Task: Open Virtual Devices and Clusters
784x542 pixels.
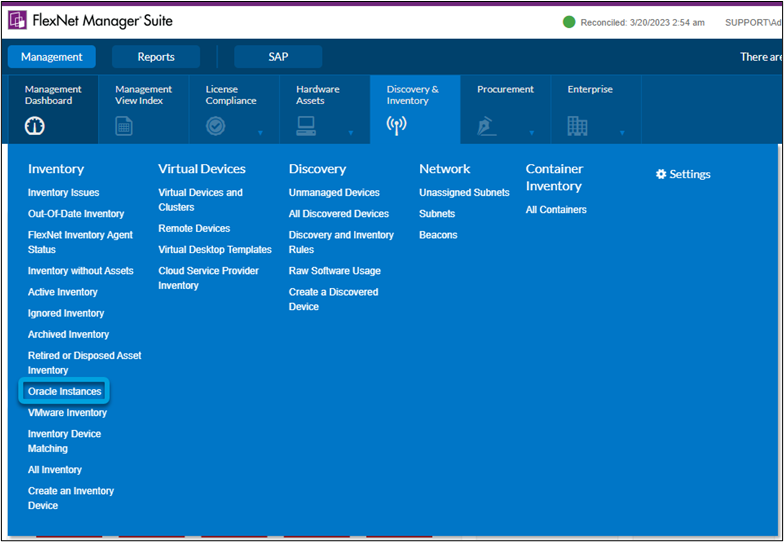Action: coord(200,200)
